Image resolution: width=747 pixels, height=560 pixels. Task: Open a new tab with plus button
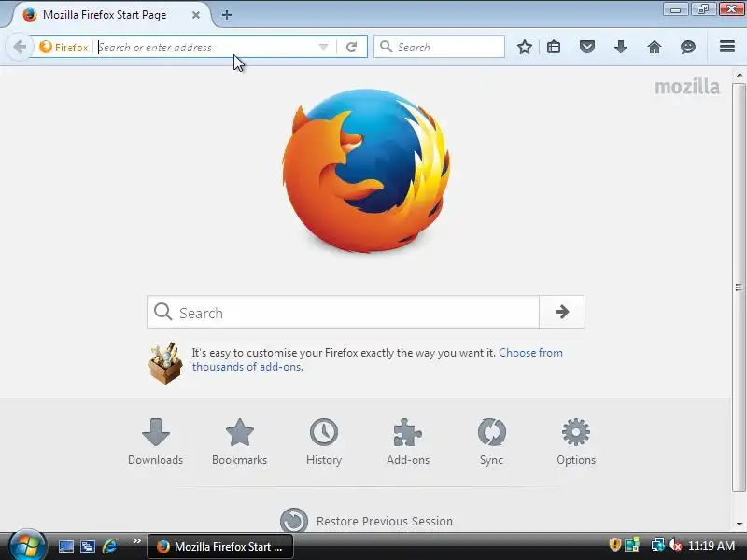[x=227, y=15]
